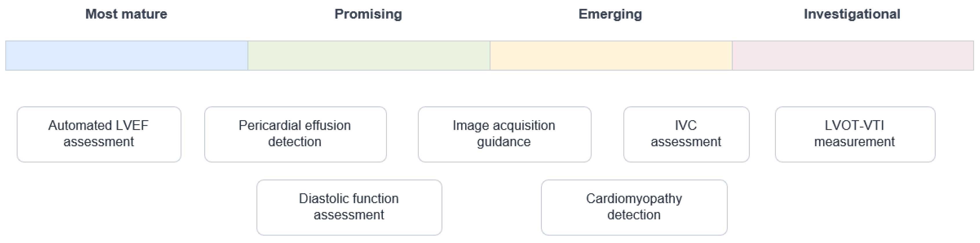980x243 pixels.
Task: Select the Investigational heading text
Action: click(x=852, y=14)
